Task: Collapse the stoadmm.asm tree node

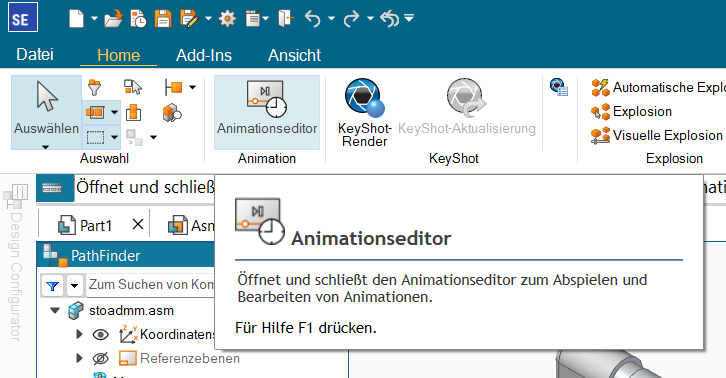Action: coord(55,310)
